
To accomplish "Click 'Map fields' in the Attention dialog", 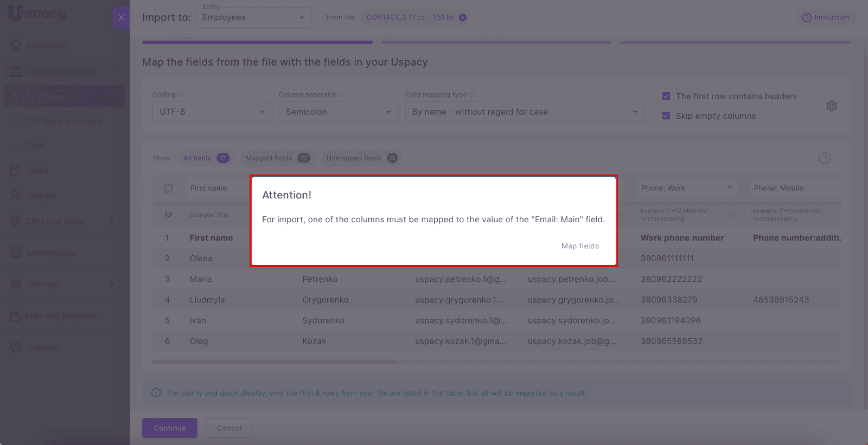I will (x=579, y=246).
